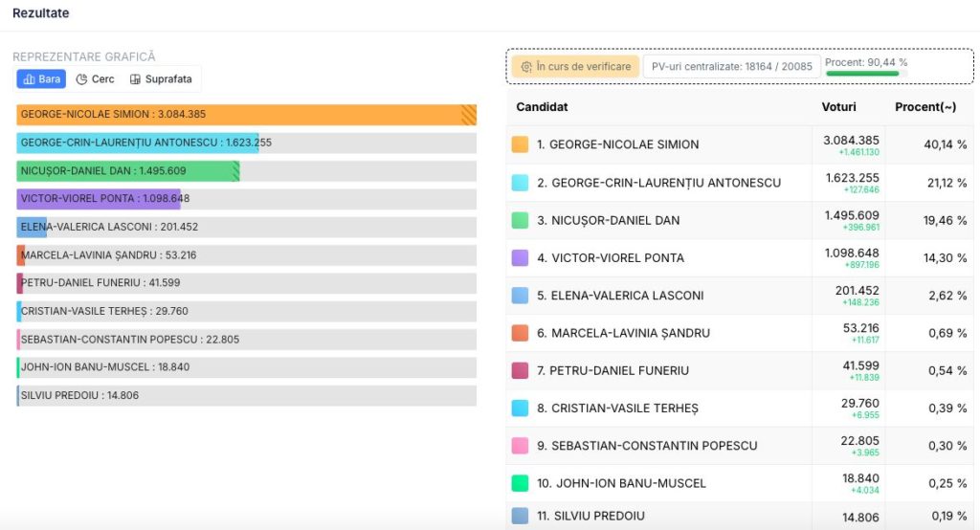
Task: Click the green swatch for Nicușor-Daniel Dan
Action: click(x=520, y=220)
